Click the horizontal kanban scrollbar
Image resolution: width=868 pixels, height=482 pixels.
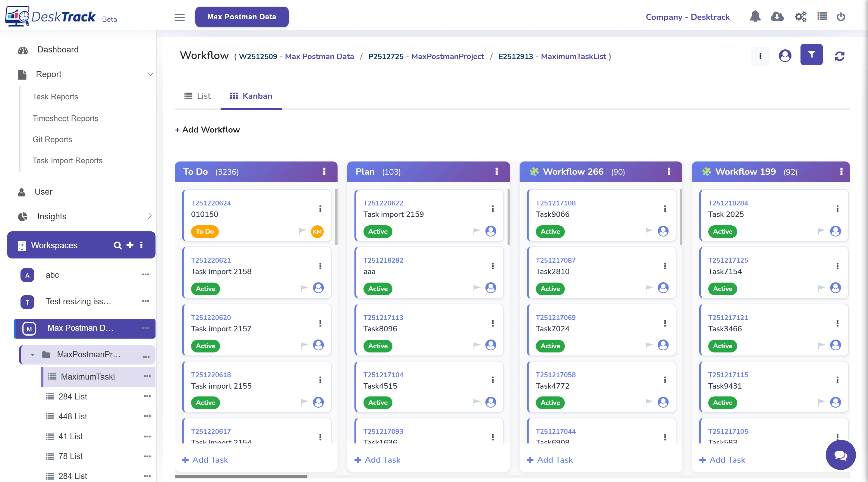point(241,476)
